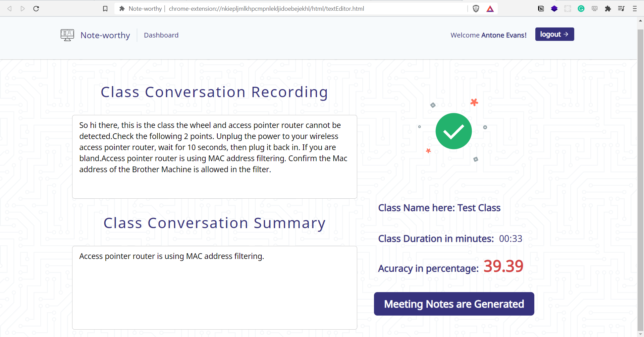This screenshot has width=644, height=337.
Task: Open the Notion extension icon
Action: tap(541, 9)
